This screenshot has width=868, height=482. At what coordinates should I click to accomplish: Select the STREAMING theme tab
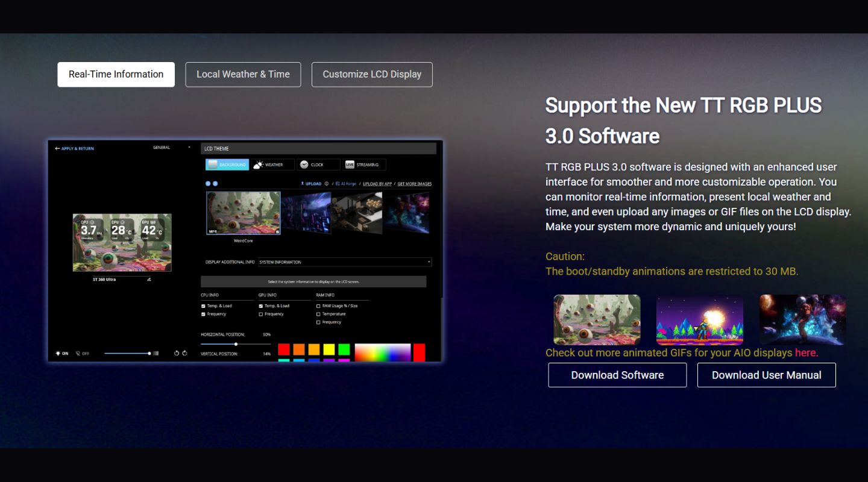coord(364,164)
